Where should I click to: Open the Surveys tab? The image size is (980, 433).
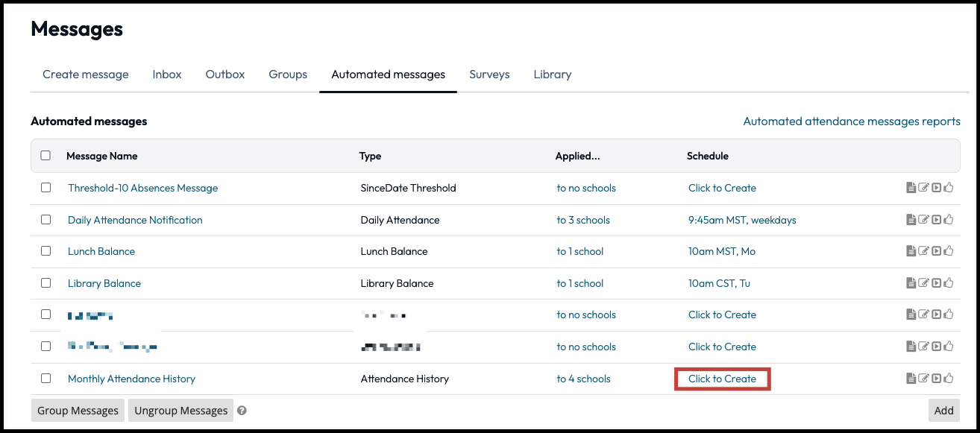coord(489,75)
